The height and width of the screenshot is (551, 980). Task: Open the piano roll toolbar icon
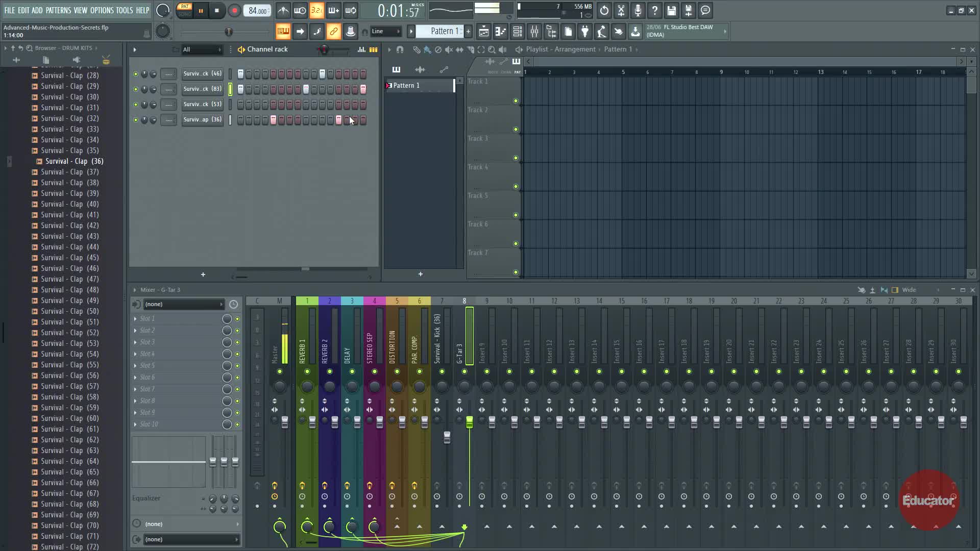pos(501,32)
